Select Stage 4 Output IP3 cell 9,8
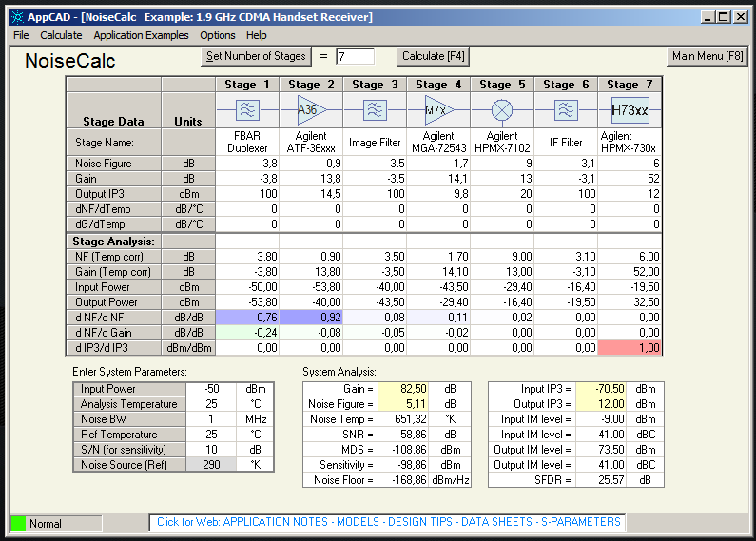756x541 pixels. click(x=438, y=194)
